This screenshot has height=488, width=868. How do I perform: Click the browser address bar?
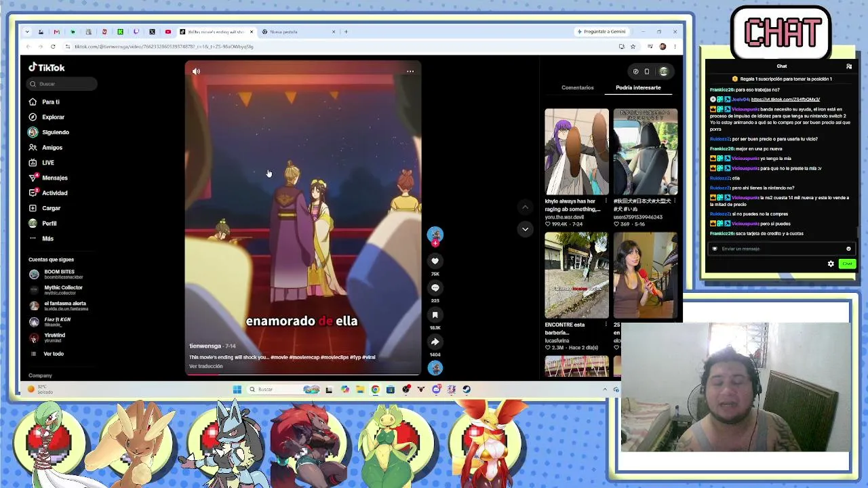339,47
